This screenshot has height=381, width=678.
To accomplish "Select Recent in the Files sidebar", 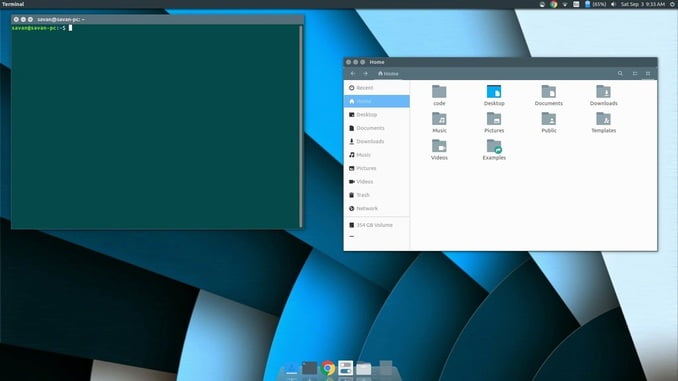I will (377, 88).
